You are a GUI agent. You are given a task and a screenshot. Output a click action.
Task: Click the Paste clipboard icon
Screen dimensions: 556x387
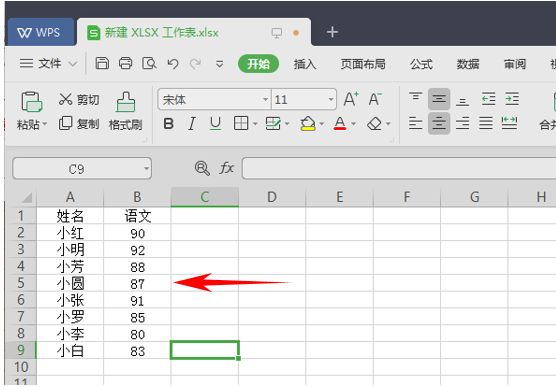coord(32,102)
